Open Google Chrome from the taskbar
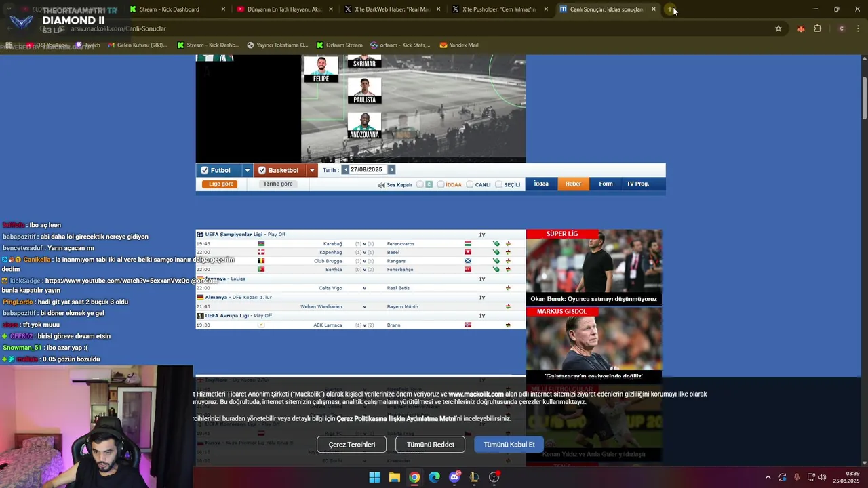The width and height of the screenshot is (868, 488). (x=414, y=477)
